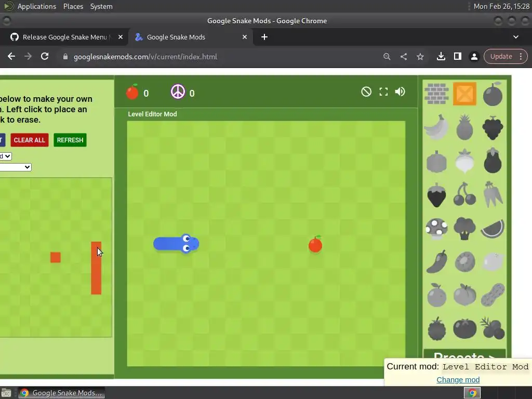Click the CLEAR ALL button
The image size is (532, 399).
pos(30,140)
